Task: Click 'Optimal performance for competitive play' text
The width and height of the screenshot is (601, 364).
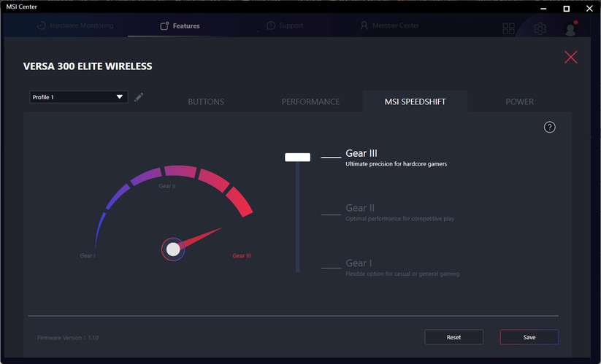Action: pos(399,219)
